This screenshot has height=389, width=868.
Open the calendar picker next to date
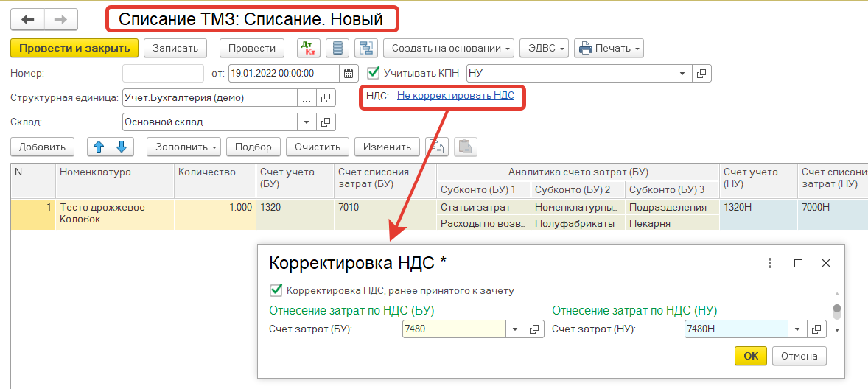tap(349, 74)
